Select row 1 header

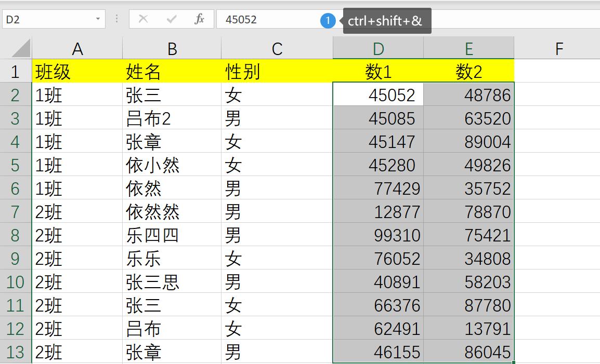tap(16, 72)
